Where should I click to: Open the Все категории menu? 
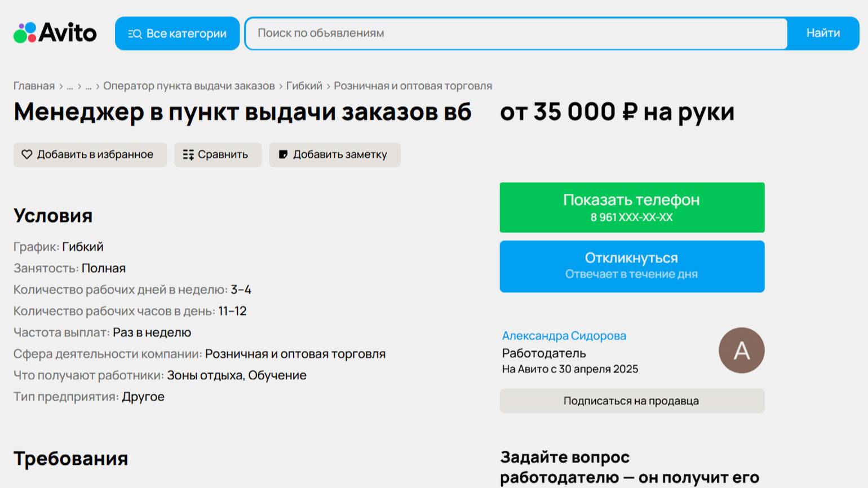click(178, 33)
